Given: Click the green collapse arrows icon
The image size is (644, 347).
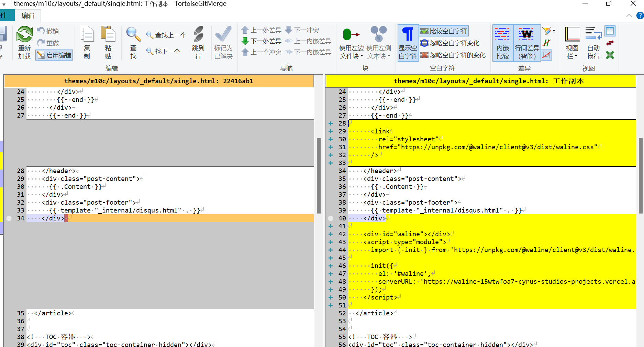Looking at the screenshot, I should [610, 55].
